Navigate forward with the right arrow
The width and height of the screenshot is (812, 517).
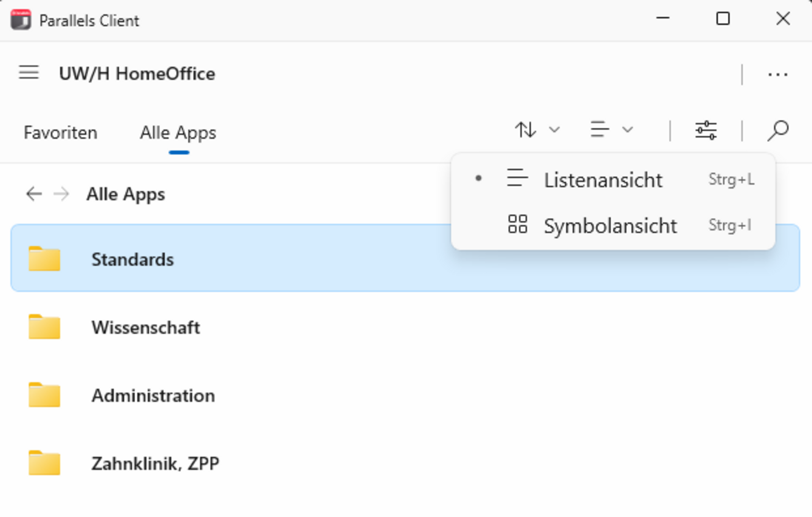point(61,194)
